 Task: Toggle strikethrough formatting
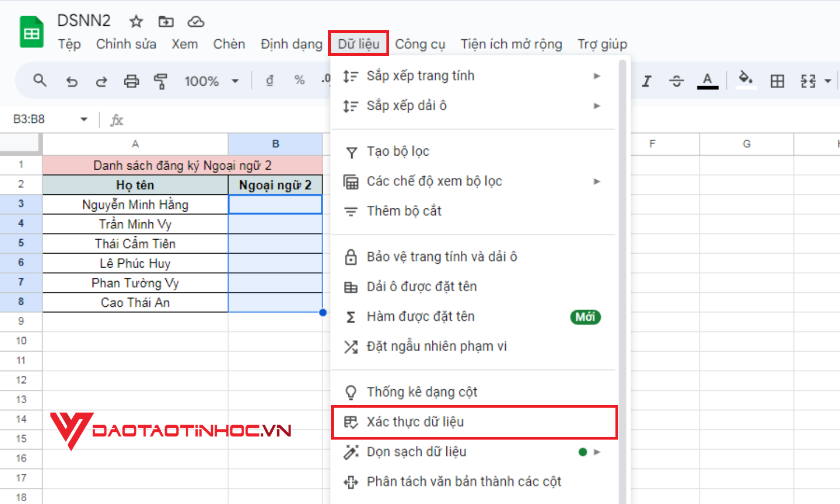pos(676,81)
